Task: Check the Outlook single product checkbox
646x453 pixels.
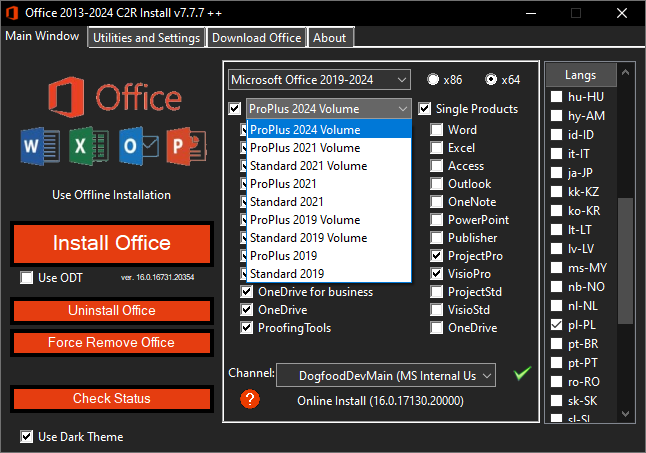Action: click(x=436, y=184)
